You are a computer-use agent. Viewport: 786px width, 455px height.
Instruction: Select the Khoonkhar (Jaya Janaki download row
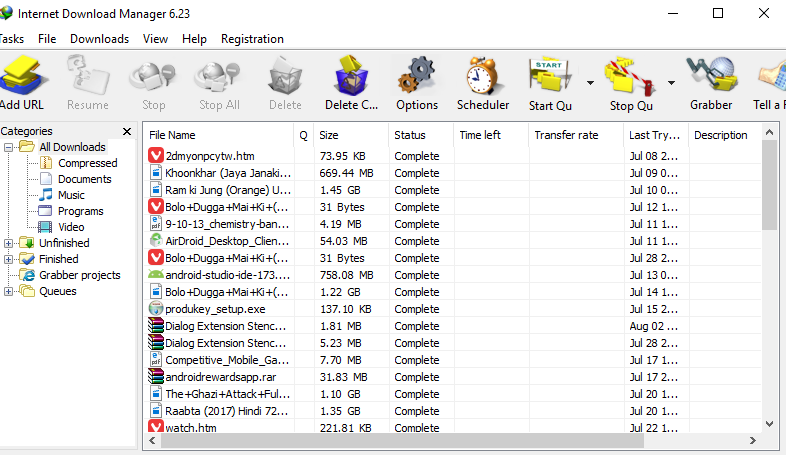(x=454, y=173)
